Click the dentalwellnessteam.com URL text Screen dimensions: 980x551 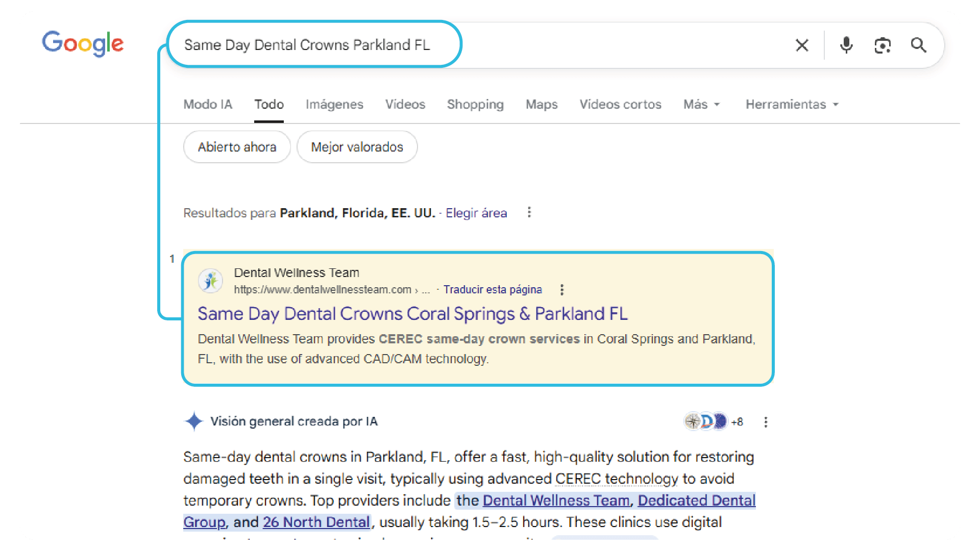pos(323,289)
